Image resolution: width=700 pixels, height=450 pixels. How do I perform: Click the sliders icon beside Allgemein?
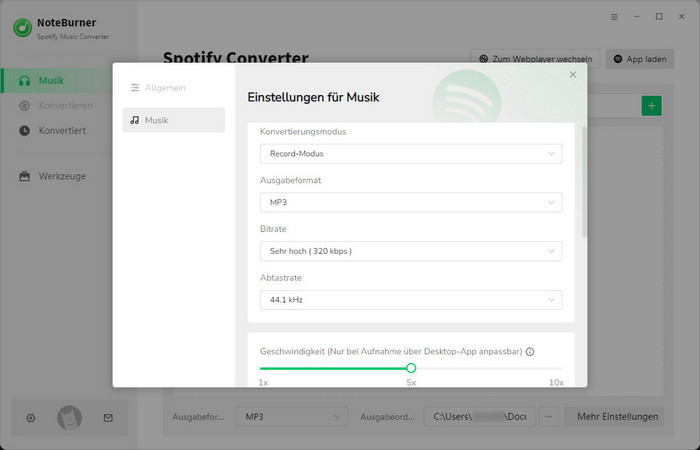click(135, 88)
